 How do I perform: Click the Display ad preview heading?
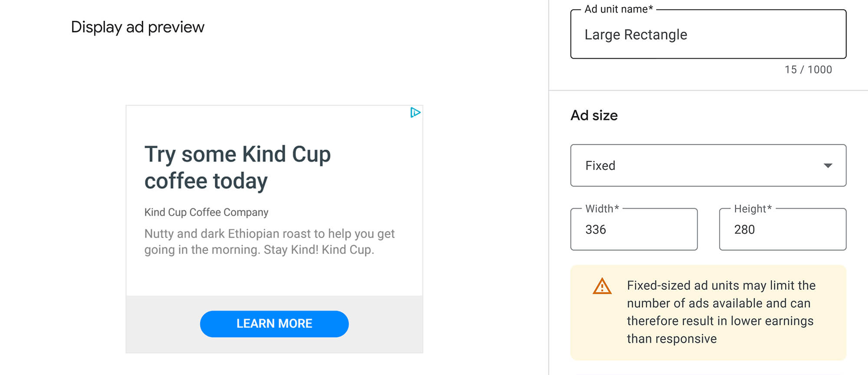tap(138, 27)
